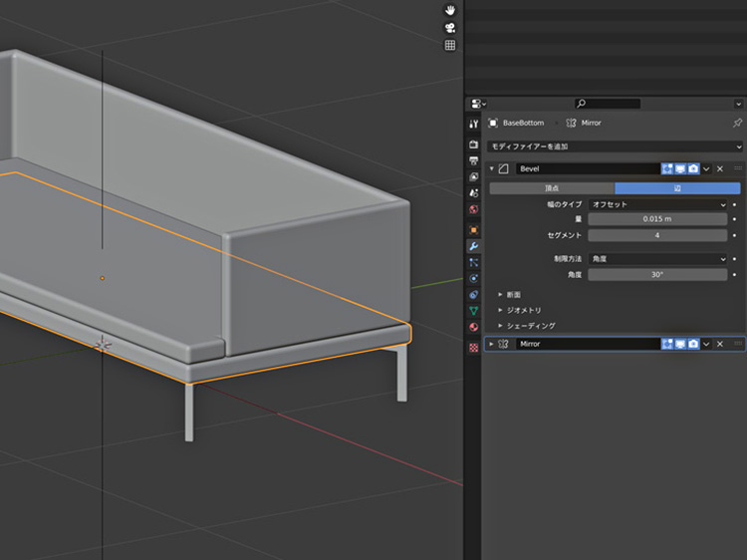Click the bevel amount 0.015 m field
This screenshot has width=747, height=560.
[x=657, y=219]
